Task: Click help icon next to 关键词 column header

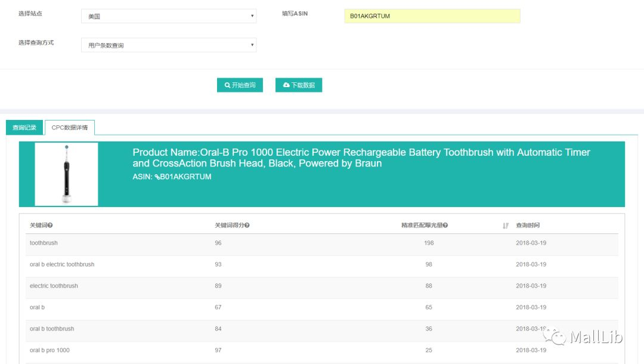Action: 50,225
